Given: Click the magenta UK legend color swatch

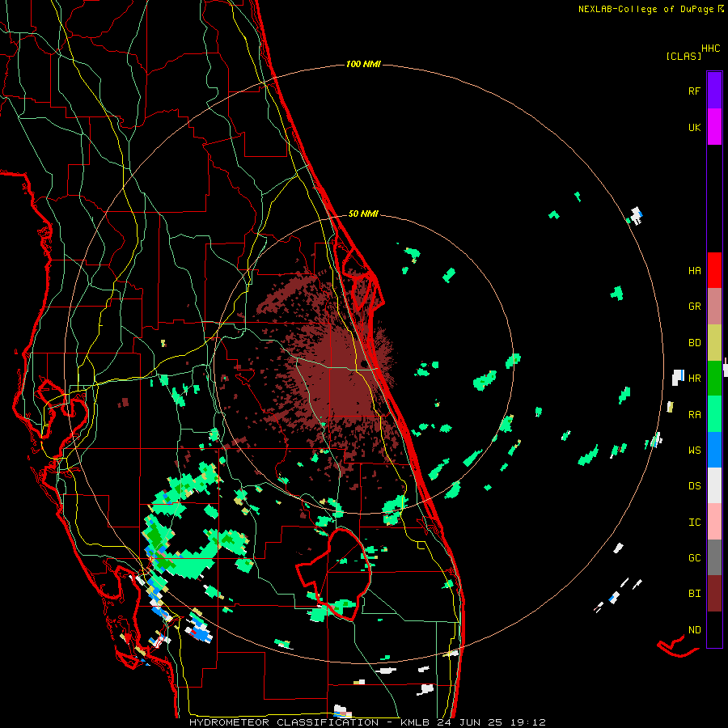Looking at the screenshot, I should coord(714,127).
